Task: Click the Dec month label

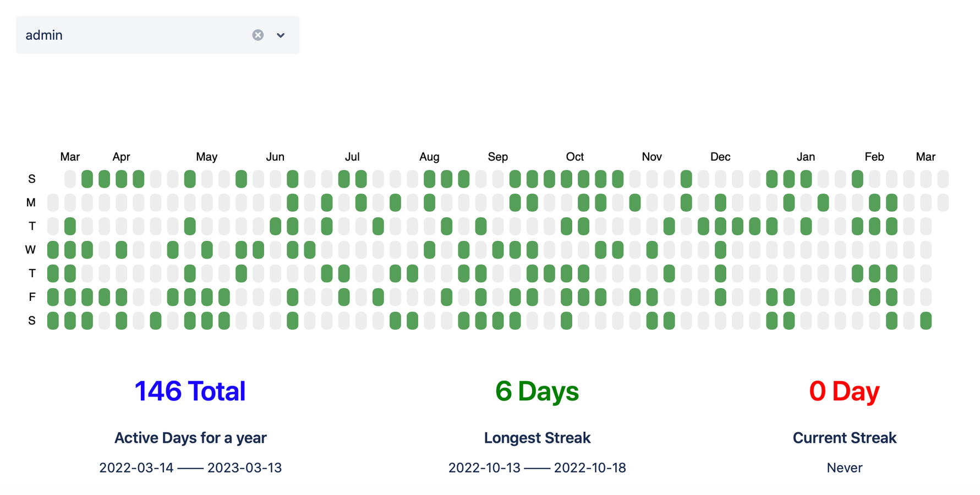Action: 720,157
